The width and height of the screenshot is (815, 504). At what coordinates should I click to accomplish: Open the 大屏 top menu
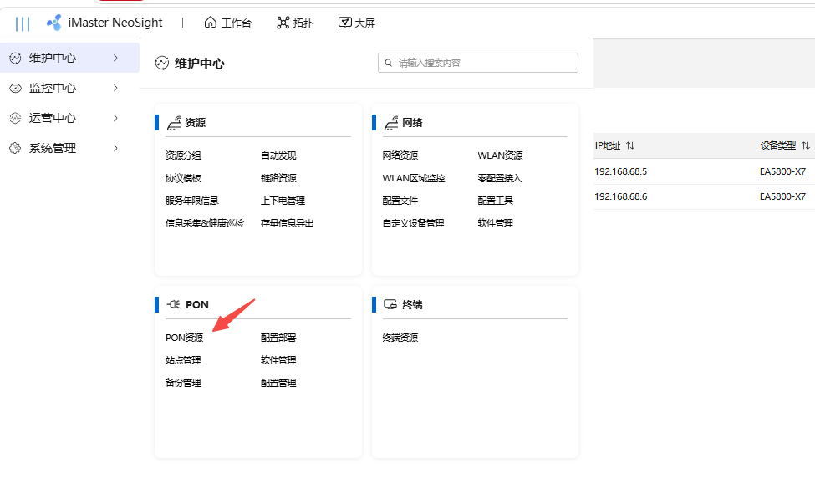(x=357, y=23)
